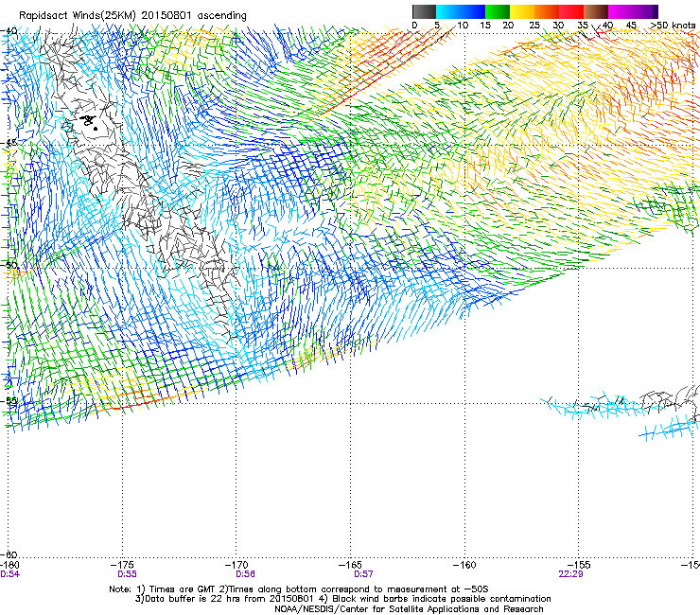Image resolution: width=700 pixels, height=615 pixels.
Task: Click the 'Data buffer is 22 hrs' note line
Action: click(342, 599)
